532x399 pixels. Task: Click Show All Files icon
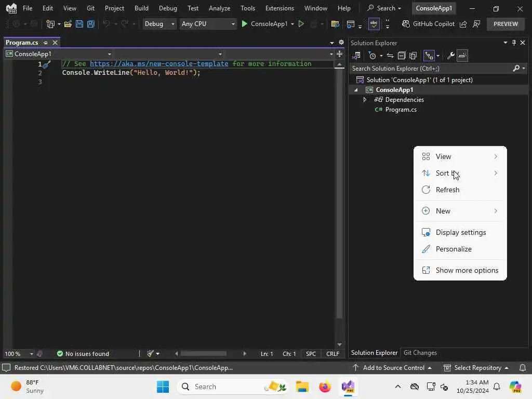click(413, 56)
